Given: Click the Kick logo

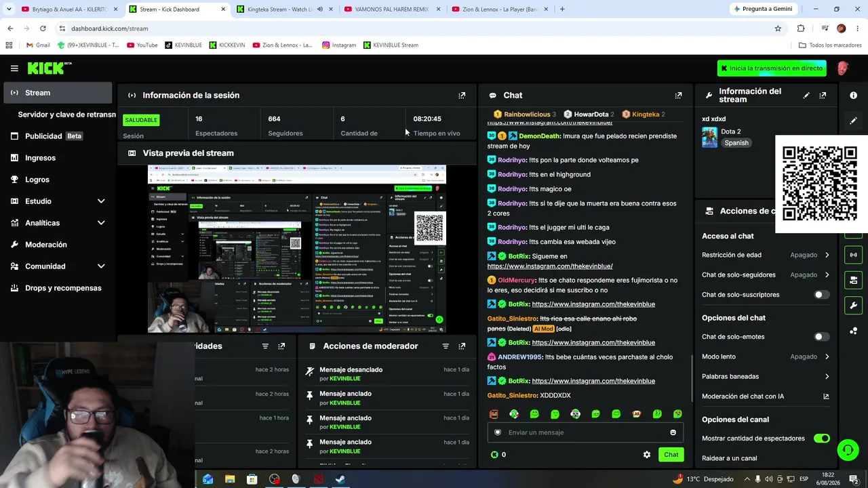Looking at the screenshot, I should pyautogui.click(x=49, y=68).
